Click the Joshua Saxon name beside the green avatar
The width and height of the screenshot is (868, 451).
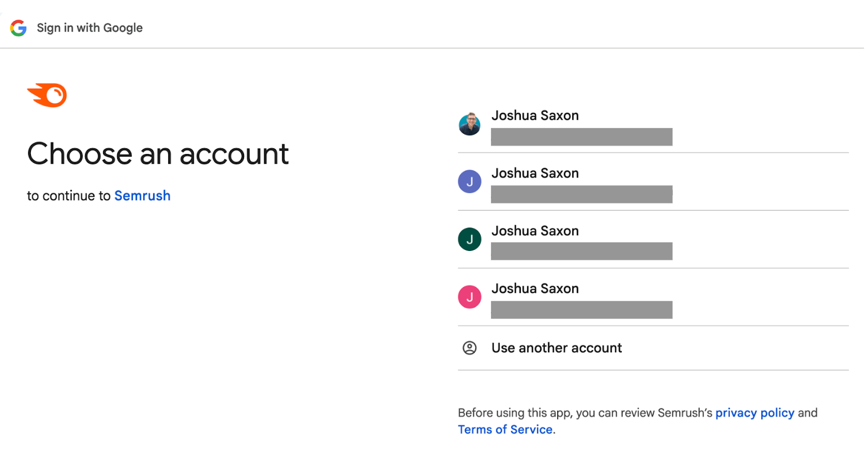535,231
